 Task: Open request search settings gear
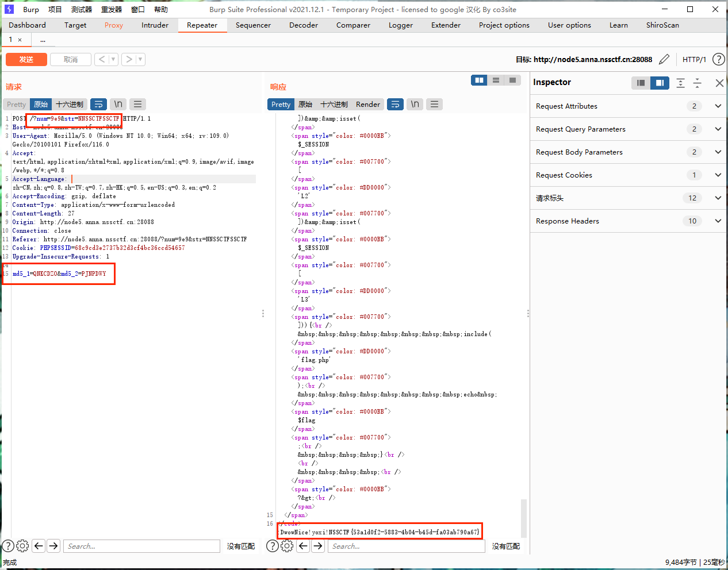click(22, 546)
